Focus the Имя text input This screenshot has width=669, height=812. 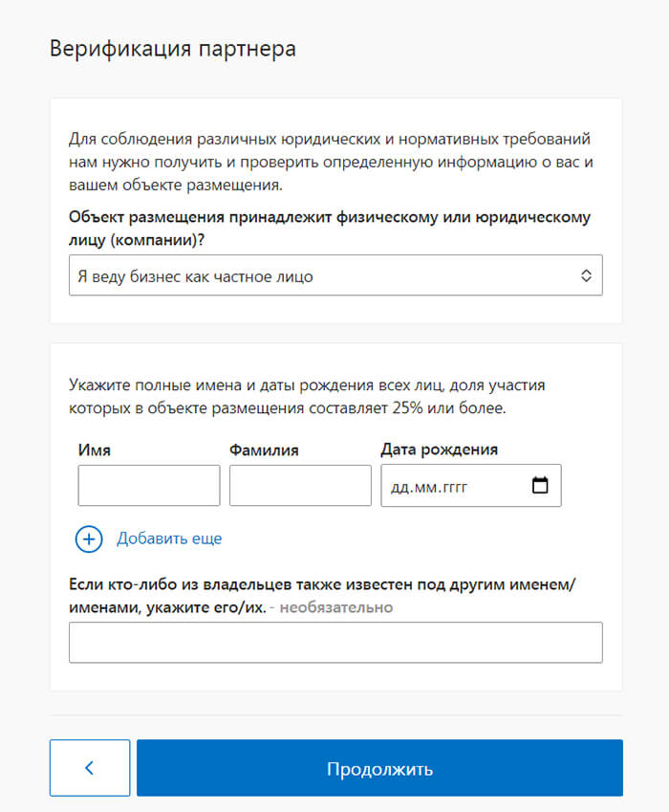149,486
